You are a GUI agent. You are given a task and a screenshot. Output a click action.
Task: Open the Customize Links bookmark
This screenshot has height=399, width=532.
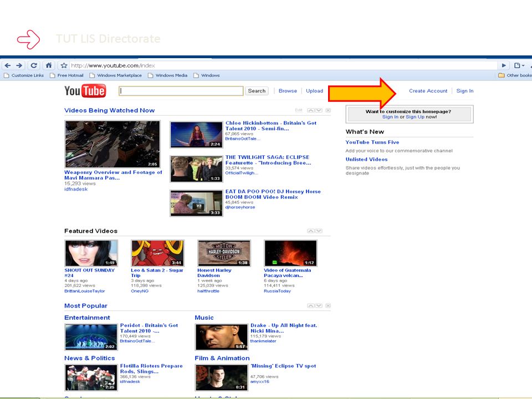[24, 75]
